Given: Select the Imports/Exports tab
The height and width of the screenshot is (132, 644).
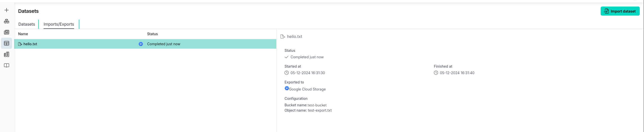Looking at the screenshot, I should coord(59,24).
